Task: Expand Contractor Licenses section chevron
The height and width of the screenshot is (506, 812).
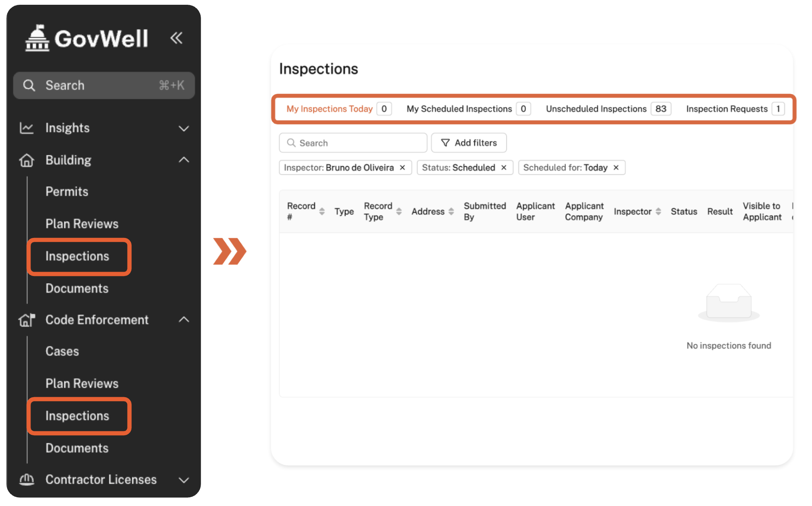Action: coord(184,480)
